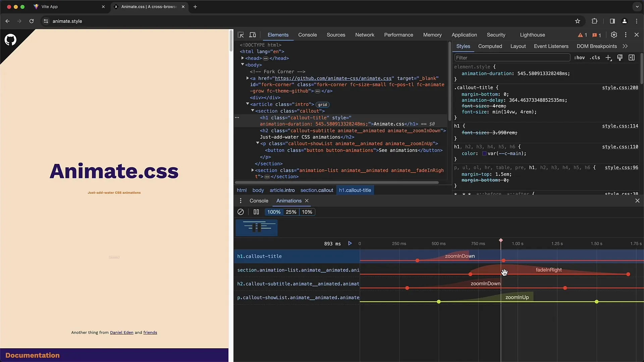
Task: Select the 10% playback speed button
Action: (307, 212)
